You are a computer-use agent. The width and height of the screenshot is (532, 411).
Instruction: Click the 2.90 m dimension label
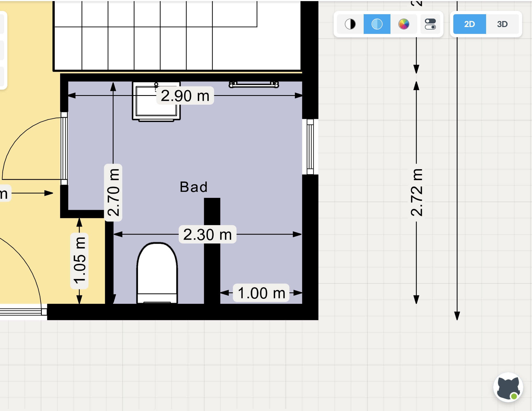185,96
